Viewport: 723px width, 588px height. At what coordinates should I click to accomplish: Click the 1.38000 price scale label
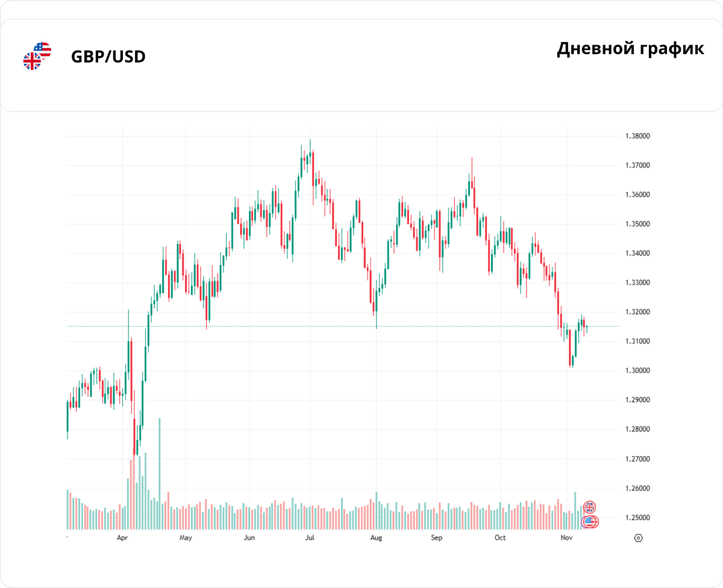coord(637,136)
